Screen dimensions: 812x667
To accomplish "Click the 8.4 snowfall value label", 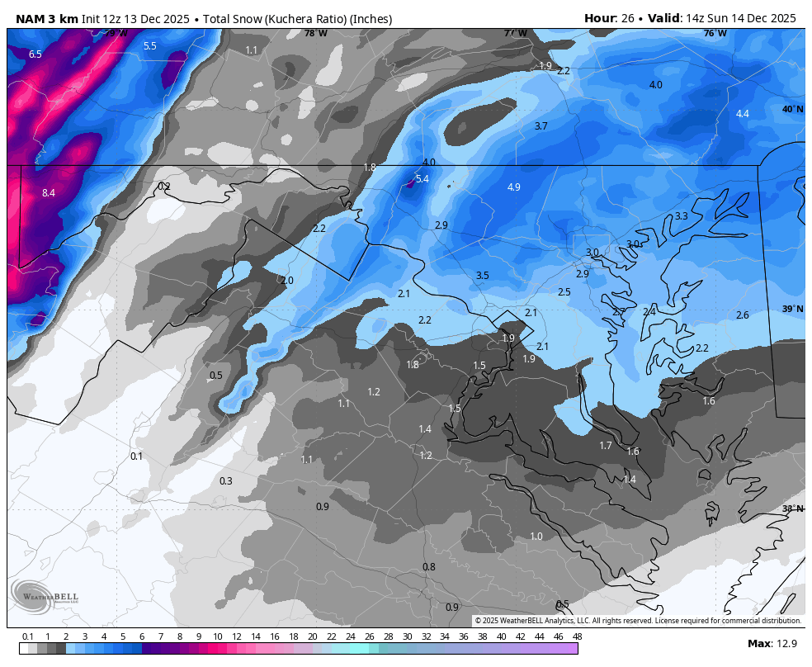I will pyautogui.click(x=48, y=193).
